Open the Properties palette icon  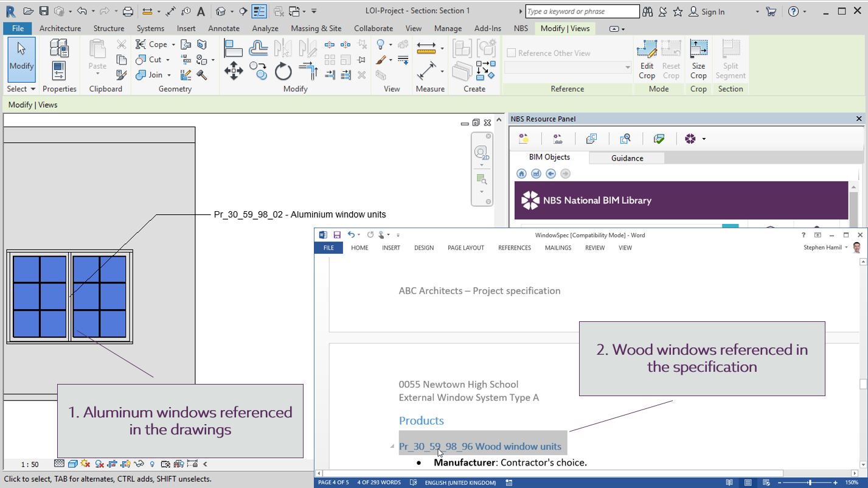click(58, 71)
